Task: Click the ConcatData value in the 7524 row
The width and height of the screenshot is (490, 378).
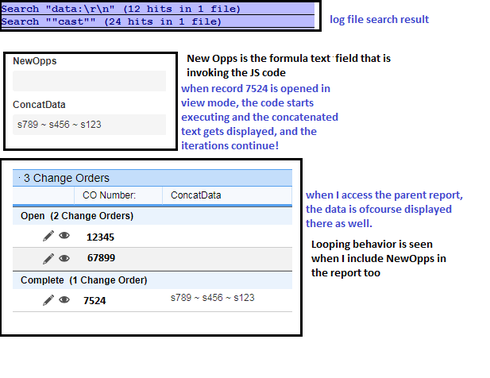Action: coord(212,298)
